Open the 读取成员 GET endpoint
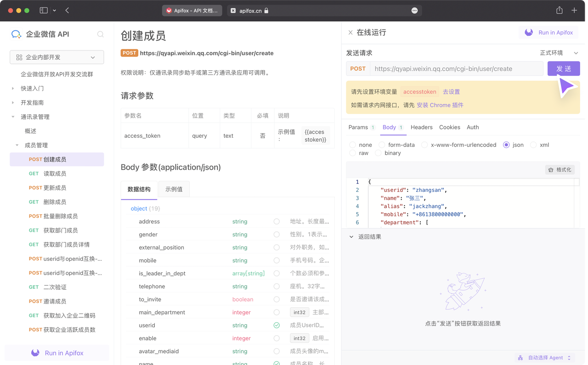Viewport: 588px width, 365px height. coord(55,174)
